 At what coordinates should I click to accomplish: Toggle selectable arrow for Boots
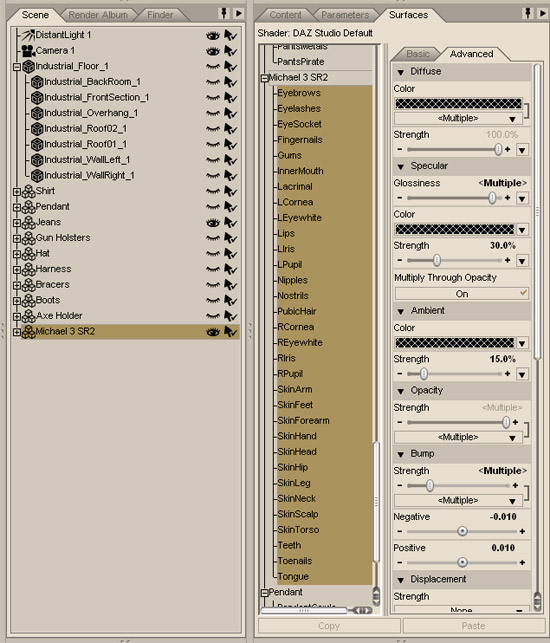point(230,301)
